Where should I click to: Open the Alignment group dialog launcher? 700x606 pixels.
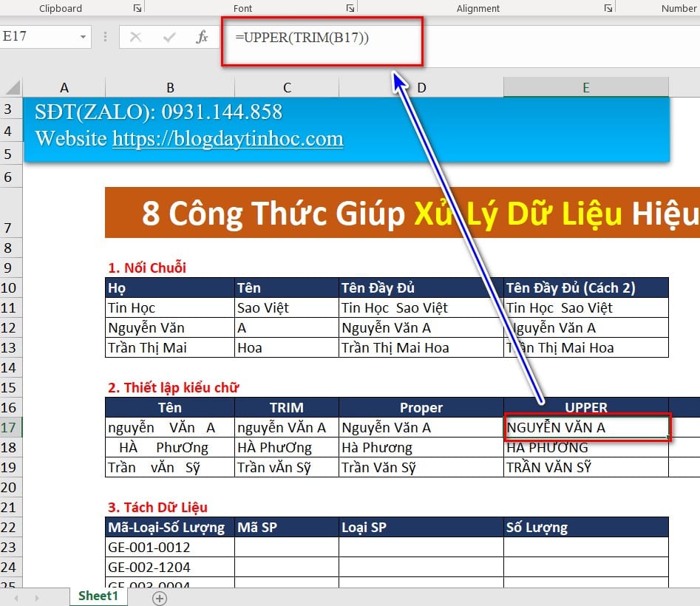tap(608, 8)
